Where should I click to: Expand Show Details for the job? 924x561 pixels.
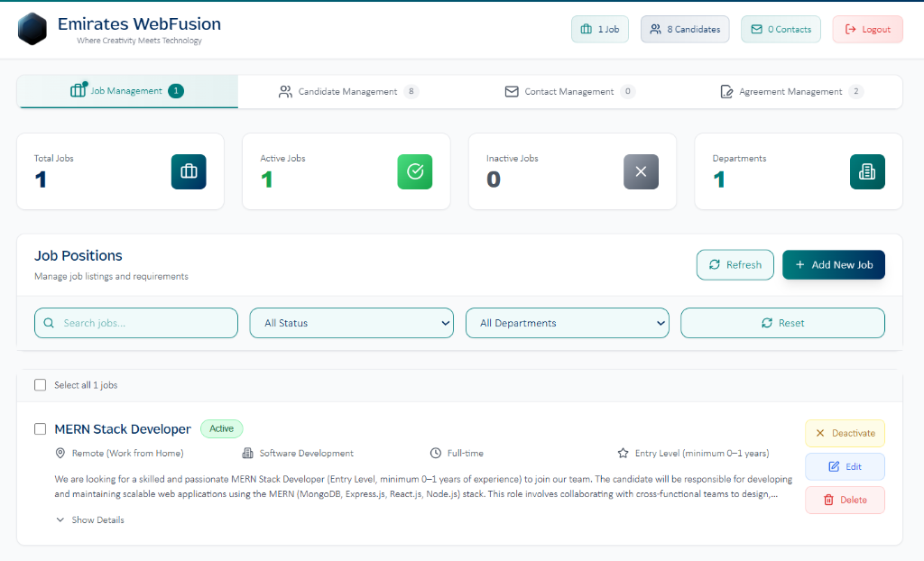click(90, 520)
